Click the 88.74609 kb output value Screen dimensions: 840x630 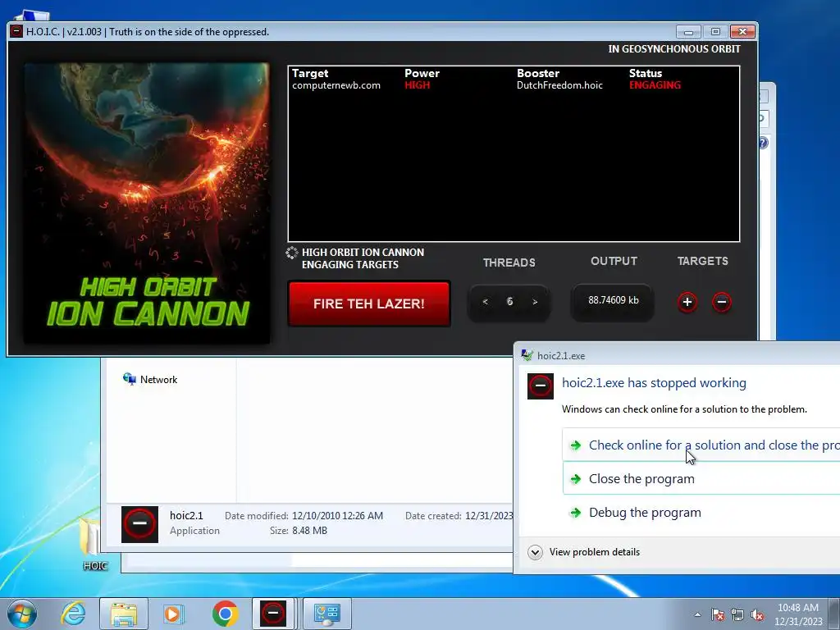614,300
